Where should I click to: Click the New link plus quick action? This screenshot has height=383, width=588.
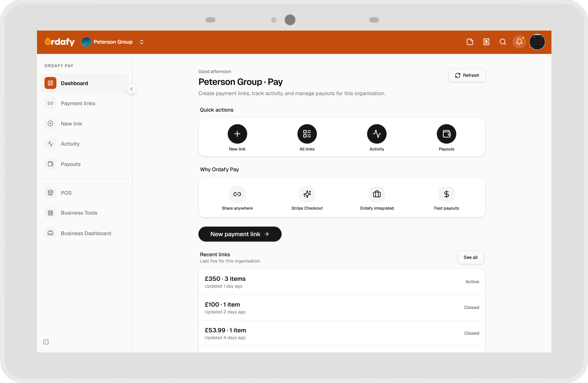pos(237,134)
